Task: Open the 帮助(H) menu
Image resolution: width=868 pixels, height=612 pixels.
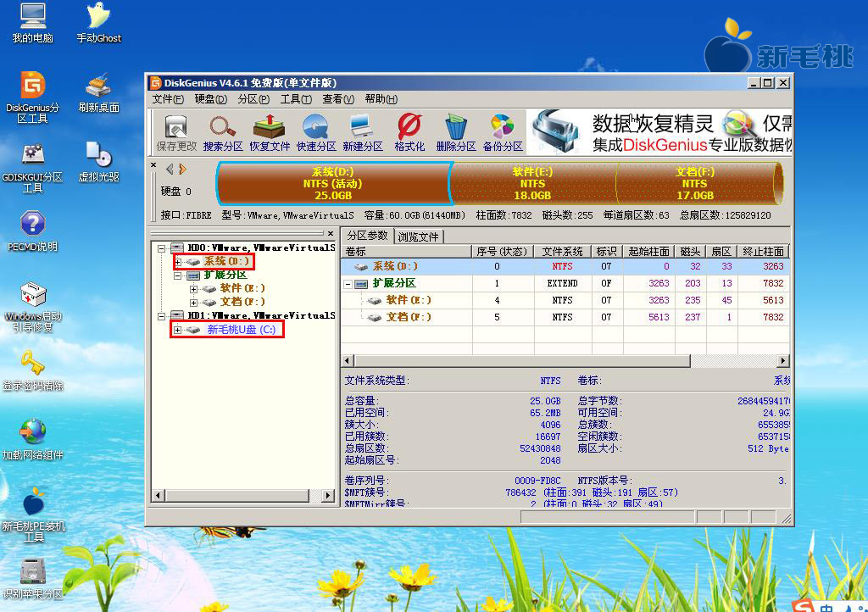Action: coord(381,99)
